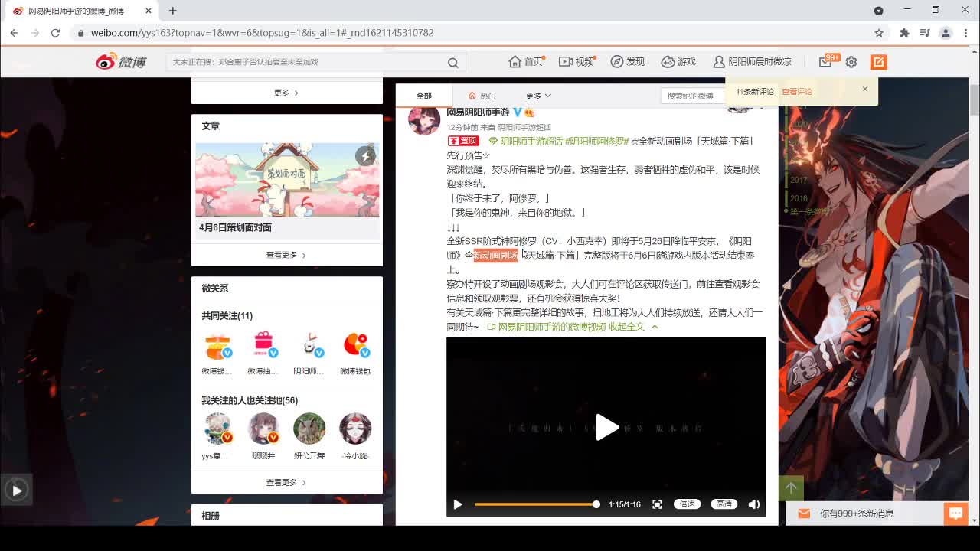Open 网易阴阳师手游 avatar in post

424,120
